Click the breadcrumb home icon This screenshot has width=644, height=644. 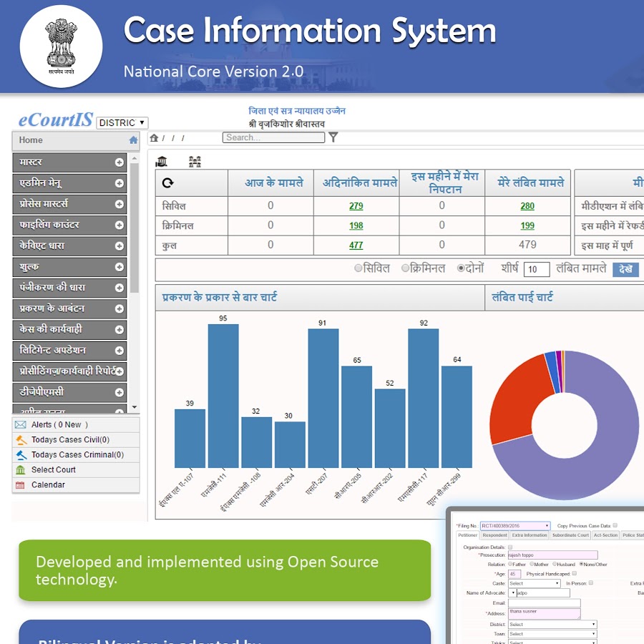154,138
